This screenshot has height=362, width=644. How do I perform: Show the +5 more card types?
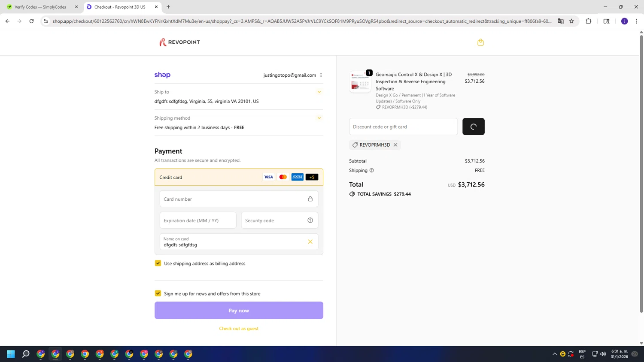[312, 177]
